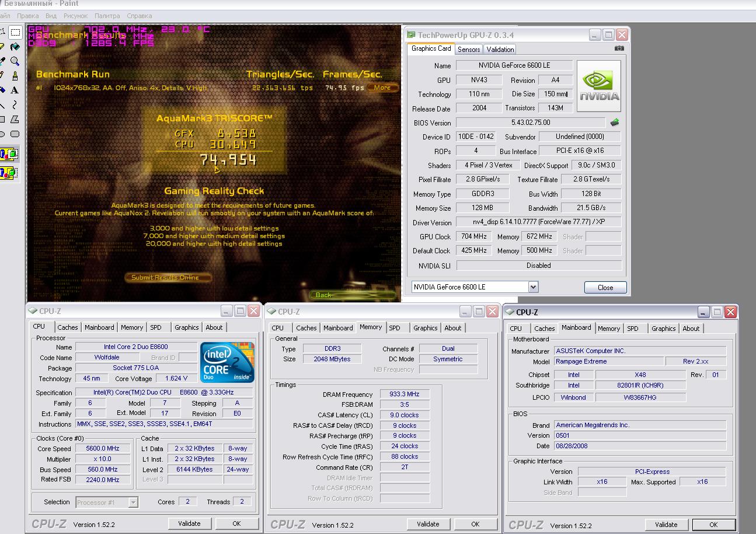This screenshot has height=534, width=756.
Task: Open the Палитра menu in Paint
Action: coord(107,16)
